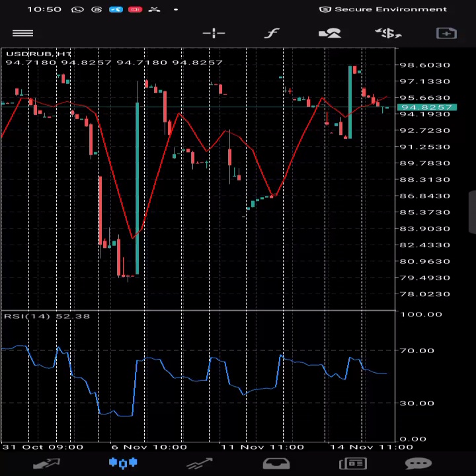Tap the Secure Environment status indicator

coord(383,9)
